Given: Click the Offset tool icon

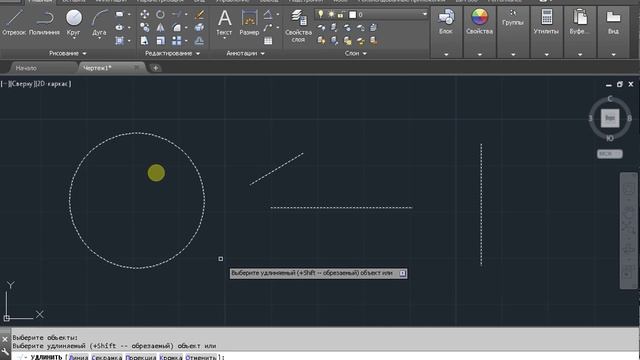Looking at the screenshot, I should (199, 41).
